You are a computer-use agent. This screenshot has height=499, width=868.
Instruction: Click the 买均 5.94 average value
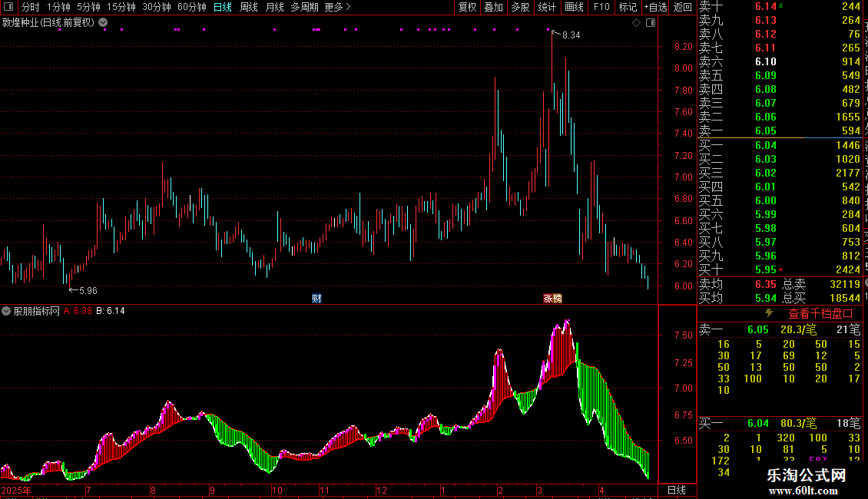(x=766, y=298)
